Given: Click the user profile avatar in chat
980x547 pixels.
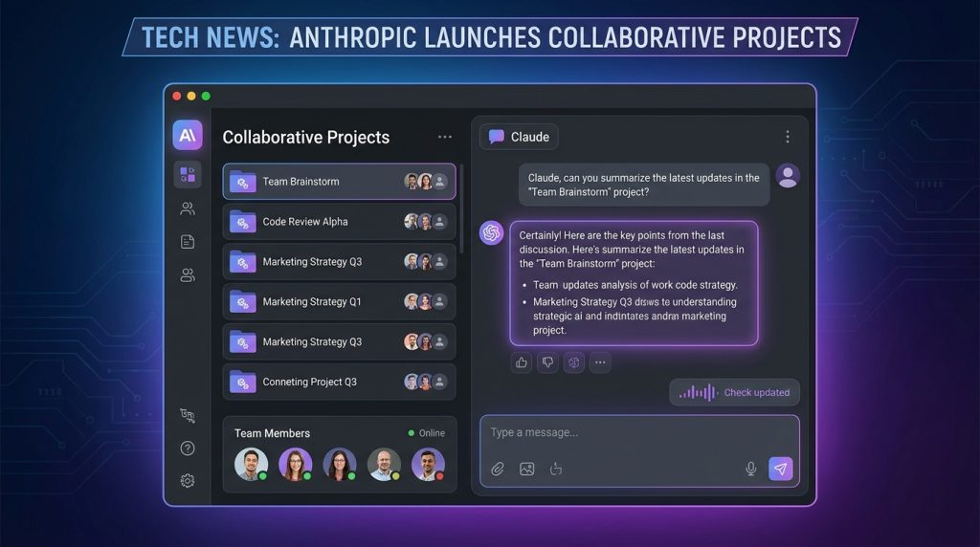Looking at the screenshot, I should click(788, 175).
